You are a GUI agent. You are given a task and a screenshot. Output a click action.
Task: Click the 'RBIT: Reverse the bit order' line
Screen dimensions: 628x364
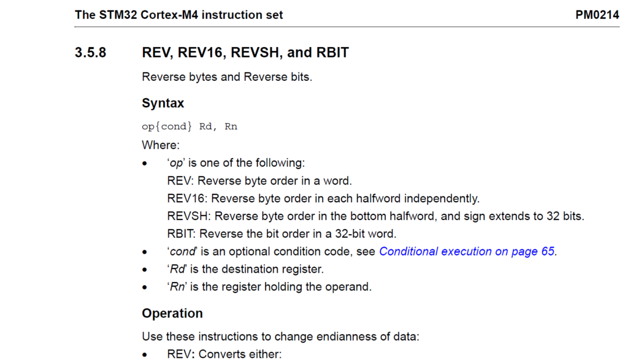tap(281, 233)
